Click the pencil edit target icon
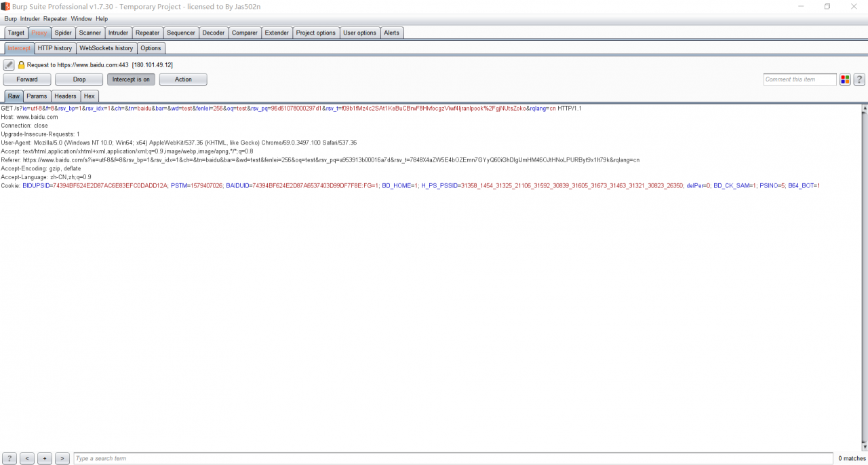 pos(9,64)
